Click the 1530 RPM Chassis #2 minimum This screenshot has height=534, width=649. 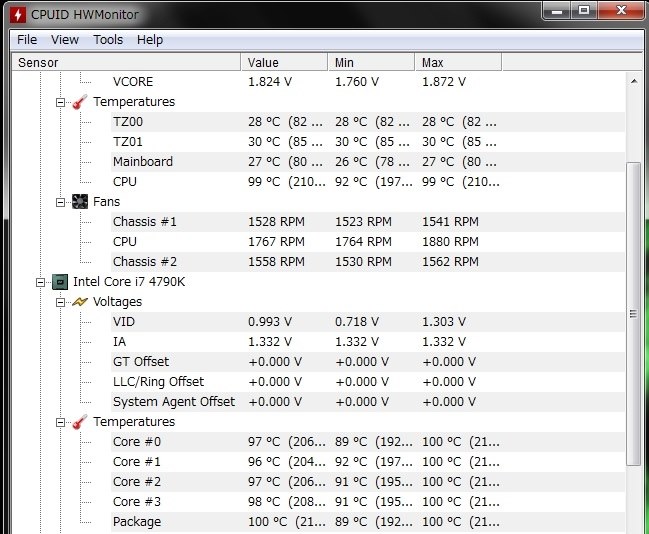[x=363, y=262]
